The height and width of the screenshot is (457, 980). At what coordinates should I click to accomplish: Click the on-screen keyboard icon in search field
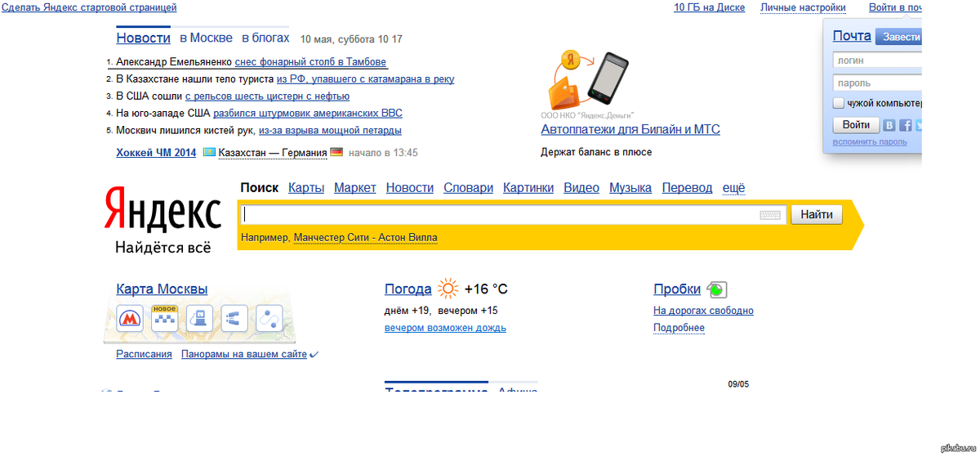[770, 215]
